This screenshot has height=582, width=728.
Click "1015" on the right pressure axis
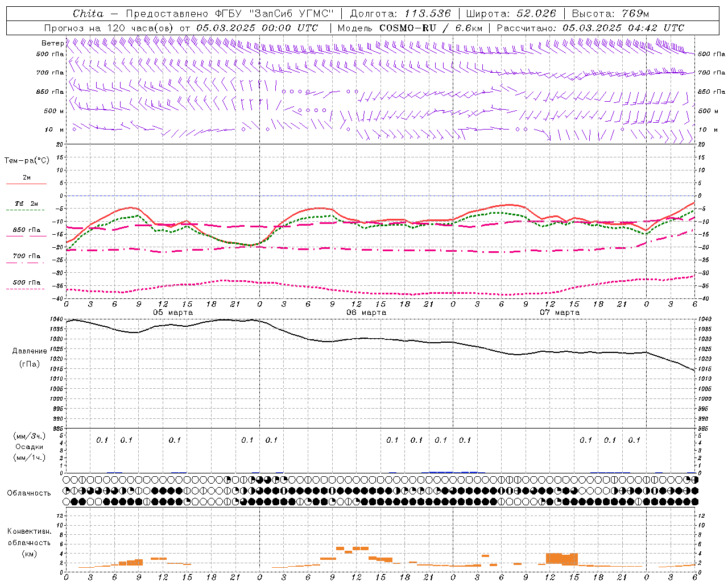click(x=705, y=369)
